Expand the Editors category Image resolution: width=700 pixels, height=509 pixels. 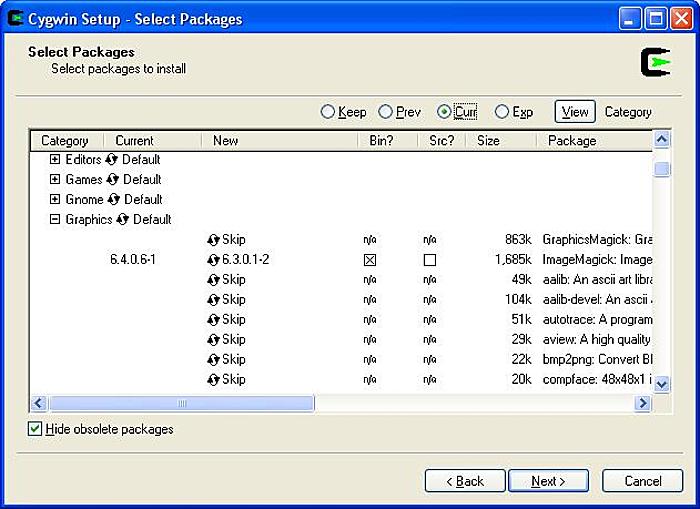tap(54, 159)
